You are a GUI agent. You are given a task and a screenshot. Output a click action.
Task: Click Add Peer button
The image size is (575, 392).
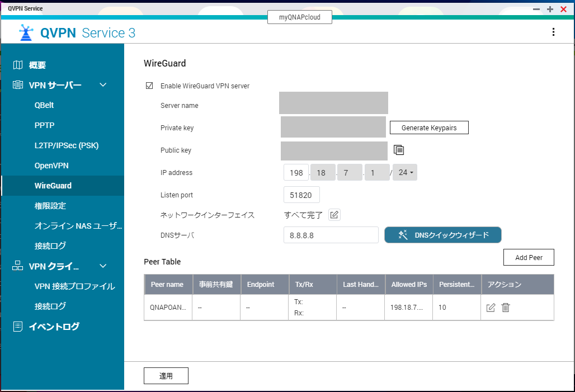tap(529, 257)
